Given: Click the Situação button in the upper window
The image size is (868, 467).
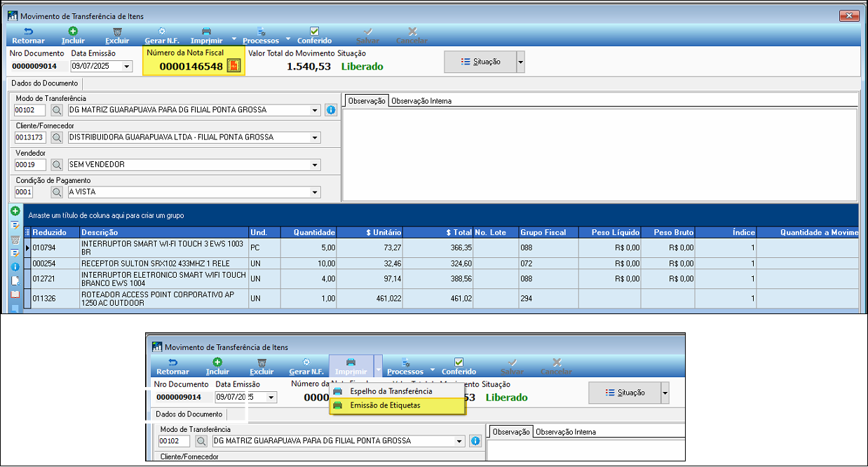Looking at the screenshot, I should (480, 62).
